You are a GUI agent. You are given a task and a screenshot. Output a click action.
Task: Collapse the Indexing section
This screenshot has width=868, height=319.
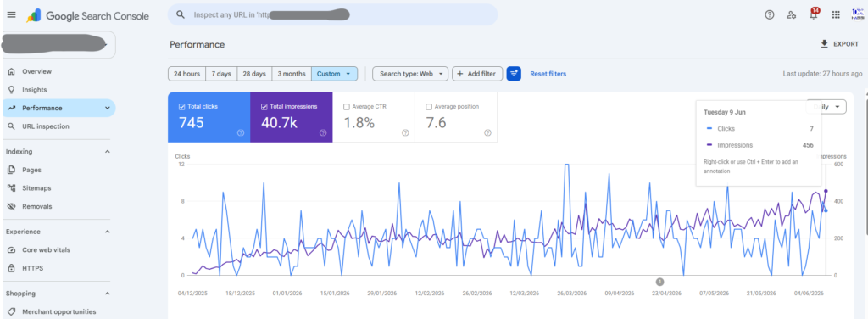coord(108,152)
